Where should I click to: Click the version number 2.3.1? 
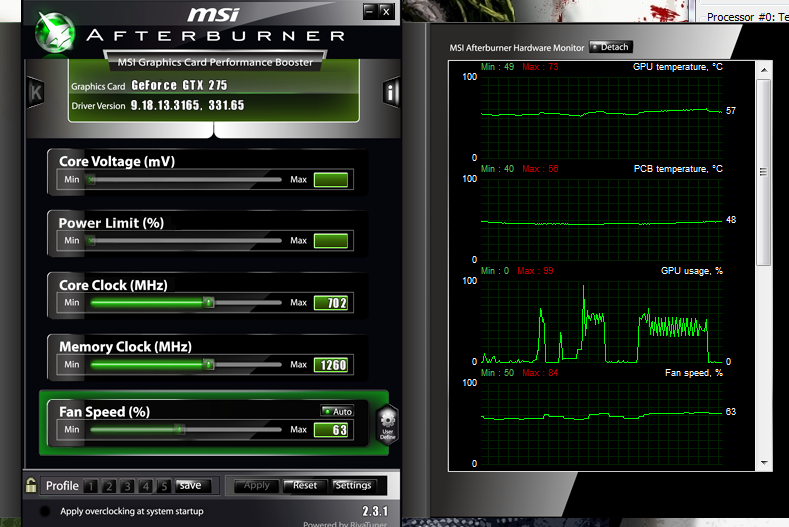(x=375, y=511)
